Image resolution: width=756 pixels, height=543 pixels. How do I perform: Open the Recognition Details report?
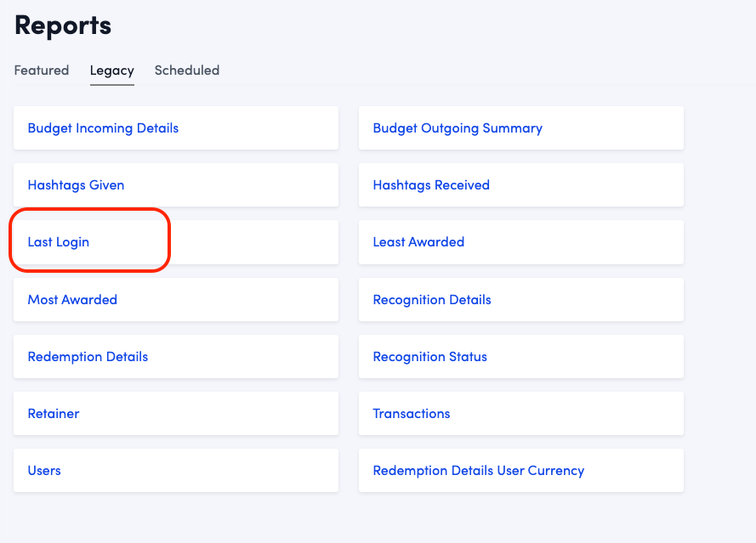click(x=432, y=300)
